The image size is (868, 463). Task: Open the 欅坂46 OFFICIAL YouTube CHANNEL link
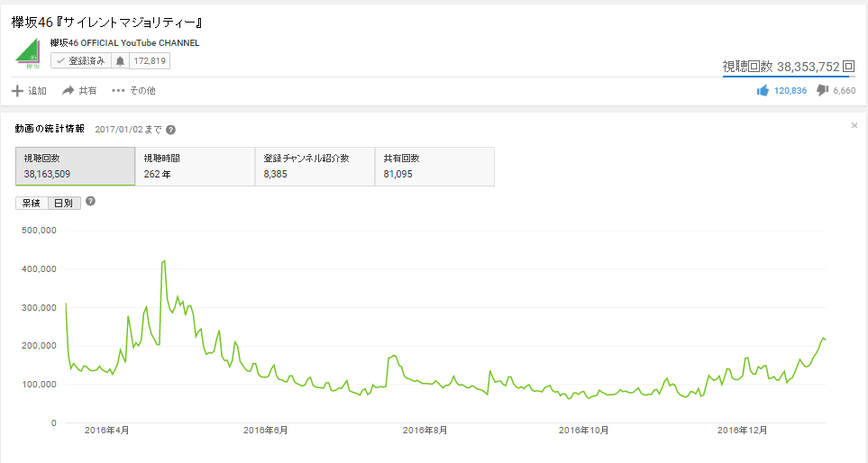pyautogui.click(x=124, y=42)
